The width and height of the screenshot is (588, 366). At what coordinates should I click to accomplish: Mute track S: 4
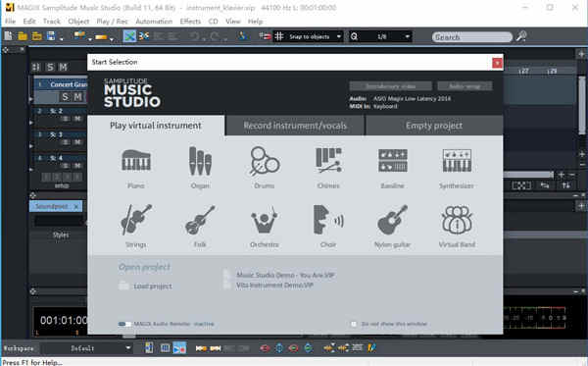(77, 166)
